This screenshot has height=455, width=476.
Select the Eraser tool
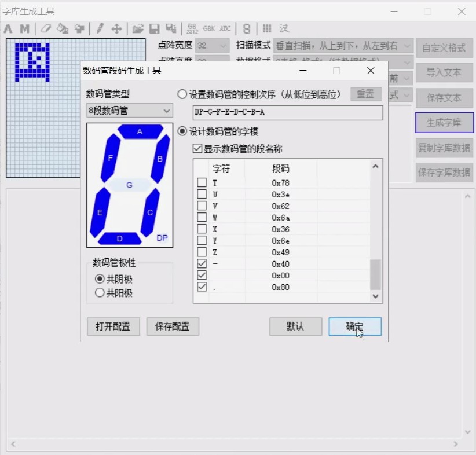point(46,29)
